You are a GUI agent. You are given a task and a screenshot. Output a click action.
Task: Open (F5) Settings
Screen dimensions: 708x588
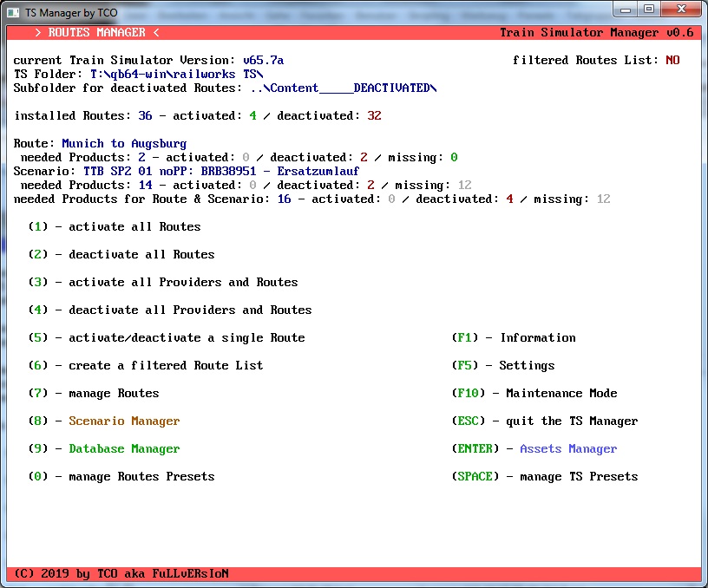point(503,365)
